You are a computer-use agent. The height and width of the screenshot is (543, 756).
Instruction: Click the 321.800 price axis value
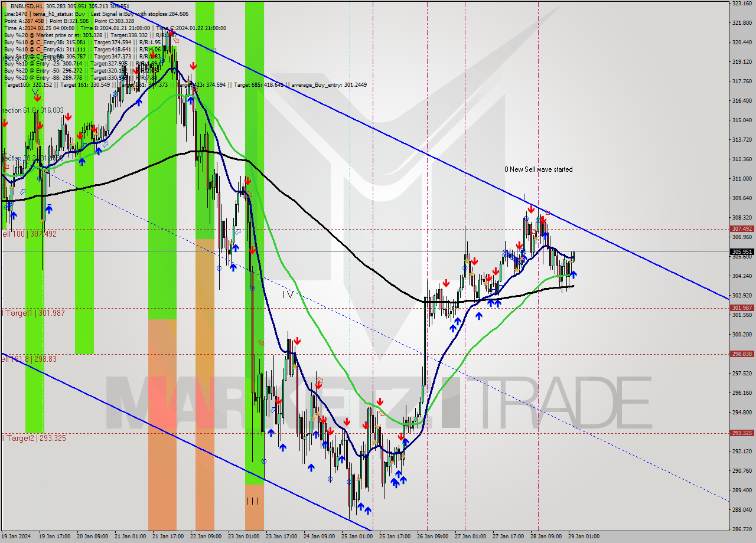click(742, 23)
